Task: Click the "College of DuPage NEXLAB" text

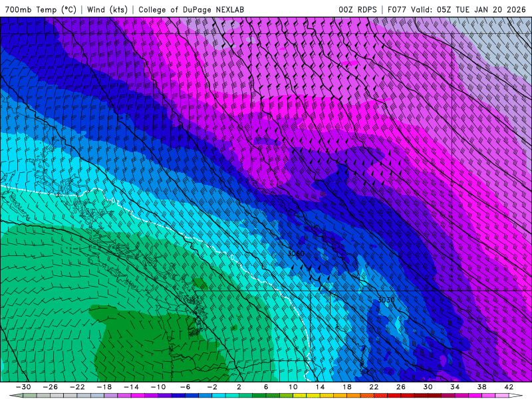Action: click(191, 9)
